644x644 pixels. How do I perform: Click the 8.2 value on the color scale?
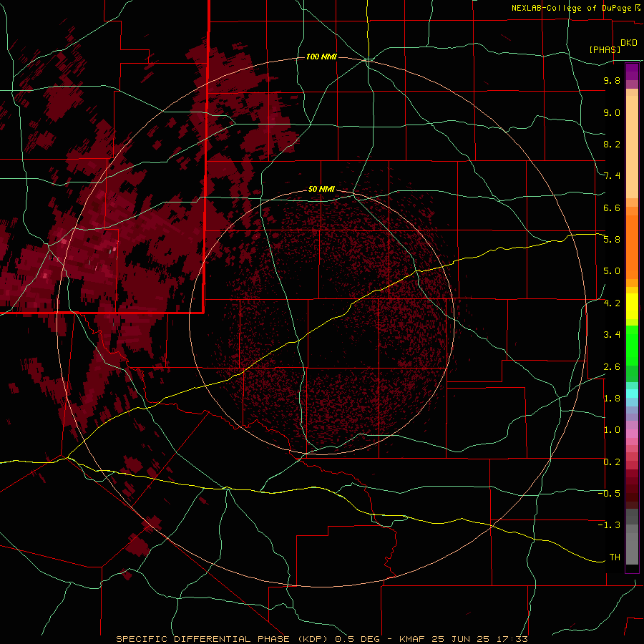(612, 144)
